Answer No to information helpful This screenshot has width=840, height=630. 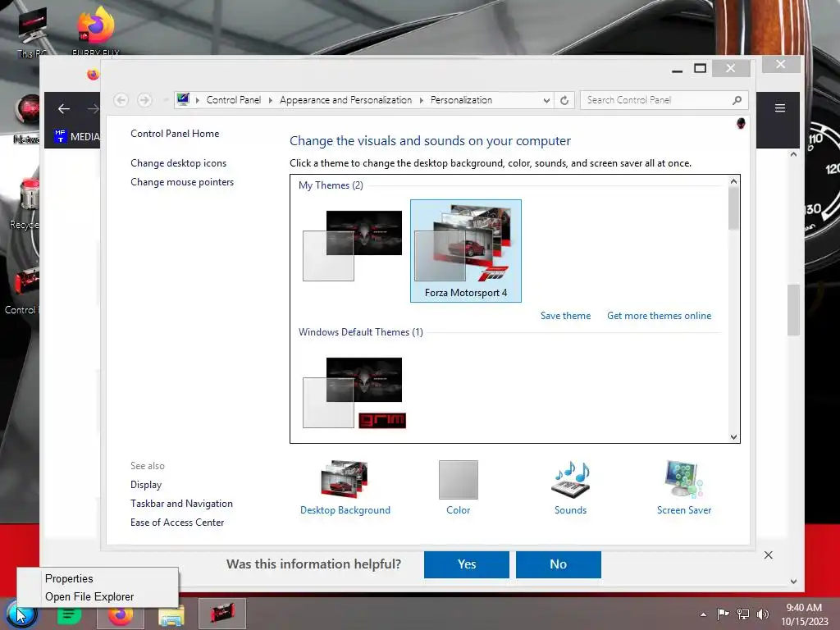558,564
